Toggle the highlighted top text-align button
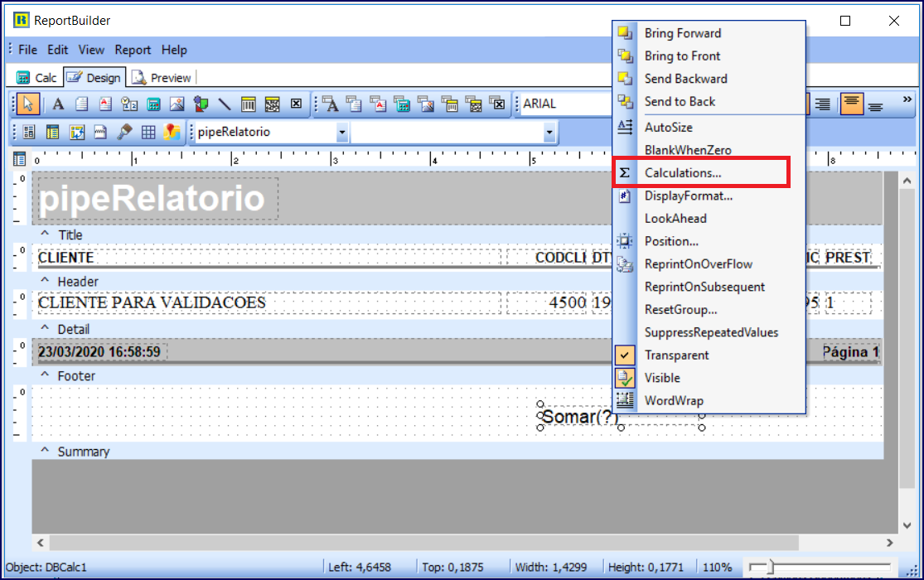Viewport: 924px width, 580px height. (x=852, y=104)
